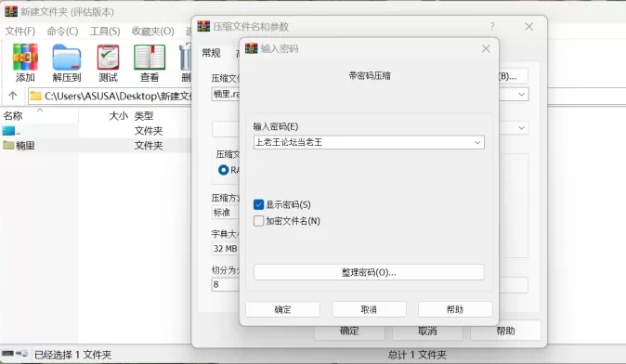Click 取消 in archive parameters dialog

coord(427,331)
